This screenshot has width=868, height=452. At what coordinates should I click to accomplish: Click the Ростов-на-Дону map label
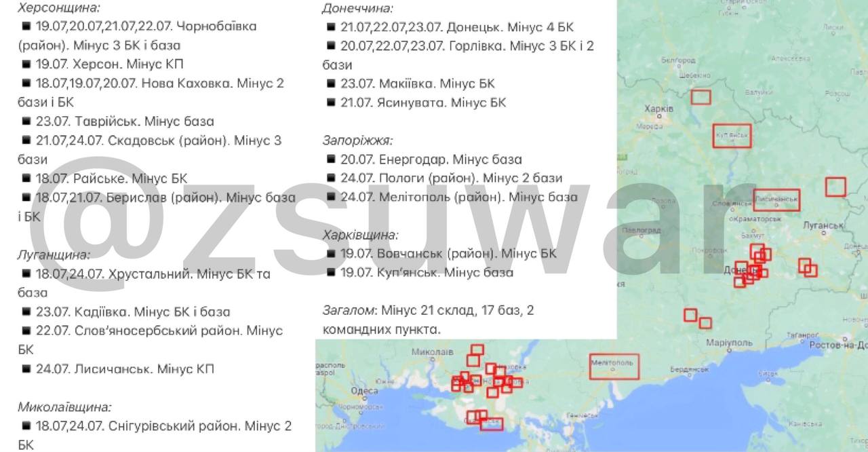(838, 345)
